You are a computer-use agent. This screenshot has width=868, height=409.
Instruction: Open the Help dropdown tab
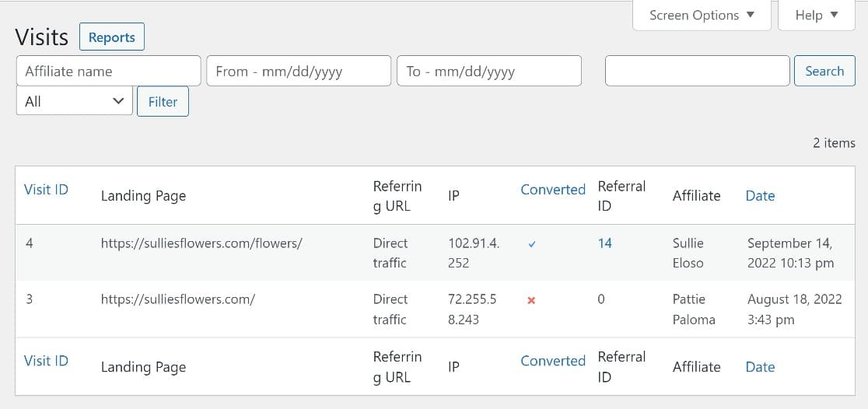[x=817, y=15]
